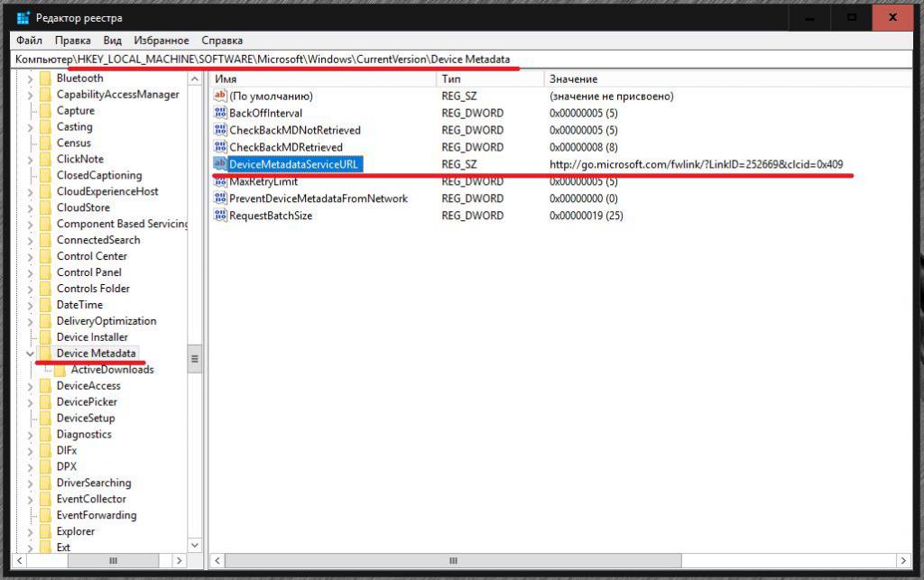
Task: Click the tree pane horizontal scroll right arrow
Action: click(180, 560)
